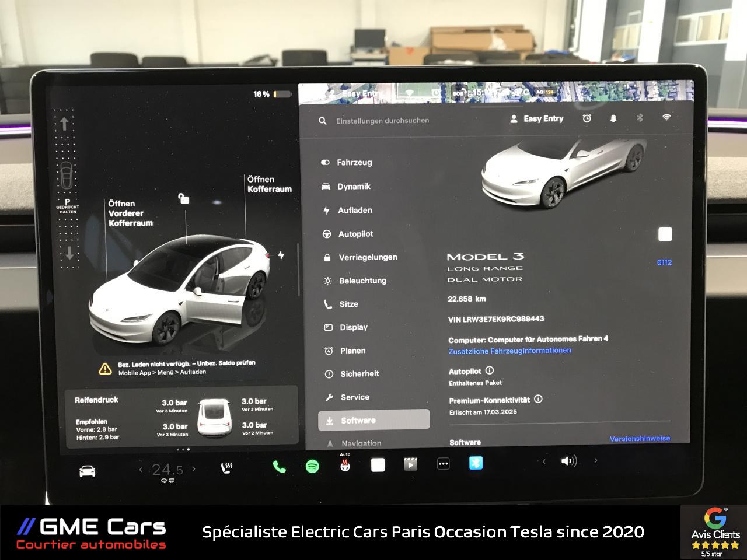Image resolution: width=747 pixels, height=560 pixels.
Task: Lower volume with left chevron
Action: click(x=544, y=461)
